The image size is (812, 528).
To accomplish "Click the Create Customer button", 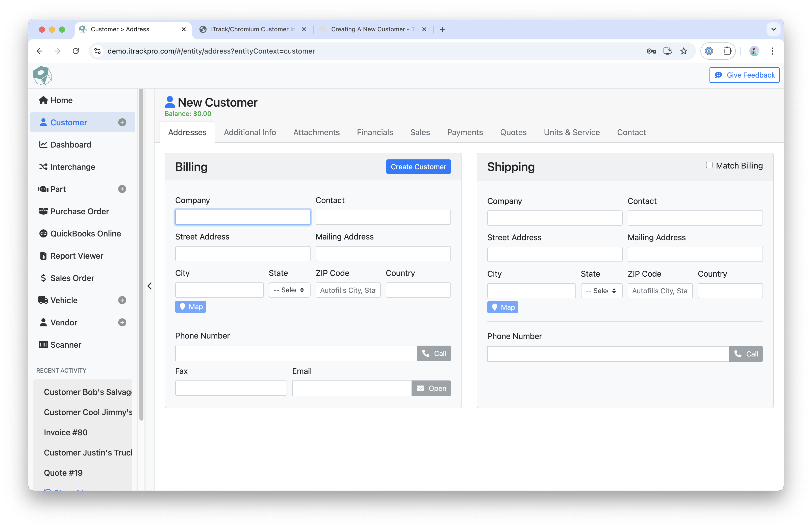I will pos(418,167).
